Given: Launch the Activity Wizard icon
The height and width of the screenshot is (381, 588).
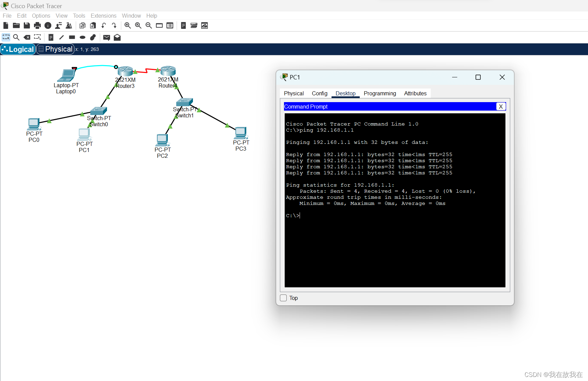Looking at the screenshot, I should tap(69, 25).
